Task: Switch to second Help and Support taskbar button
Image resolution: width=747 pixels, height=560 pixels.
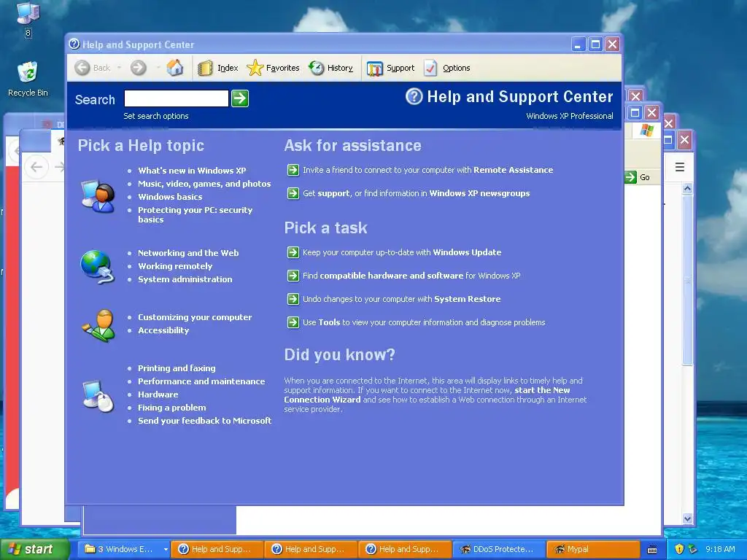Action: [x=311, y=550]
